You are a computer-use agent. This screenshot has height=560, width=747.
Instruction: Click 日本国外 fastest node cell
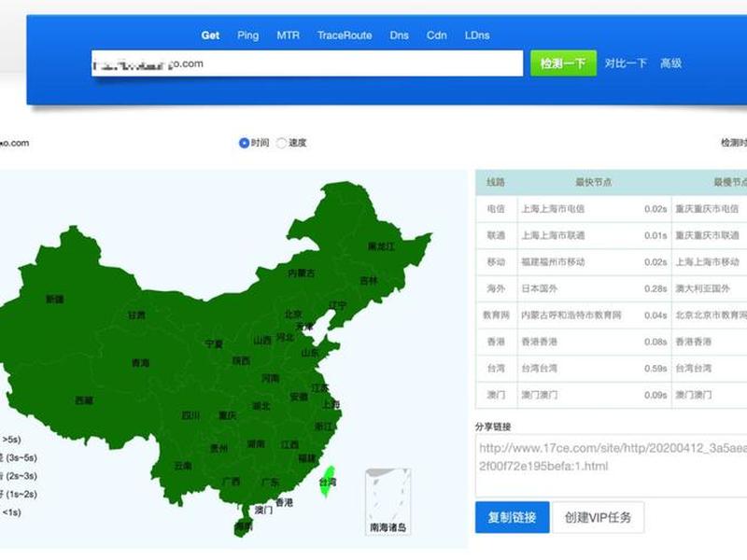540,288
